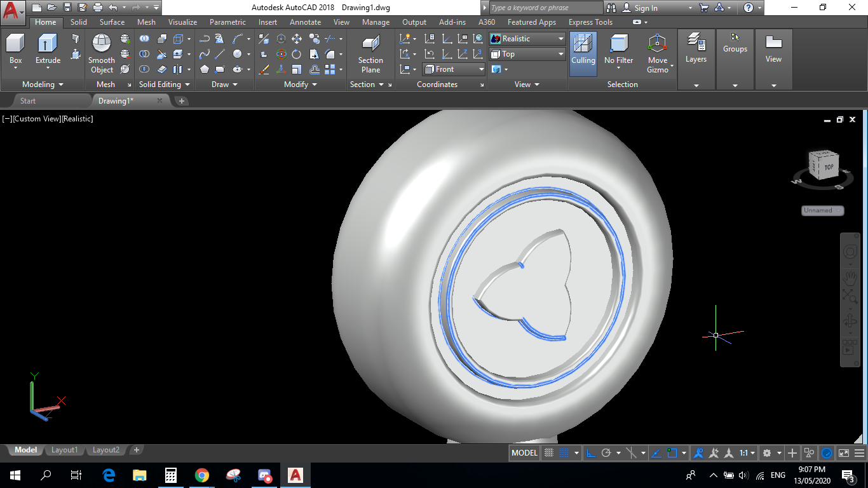This screenshot has height=488, width=868.
Task: Select the Erase tool
Action: pyautogui.click(x=264, y=69)
